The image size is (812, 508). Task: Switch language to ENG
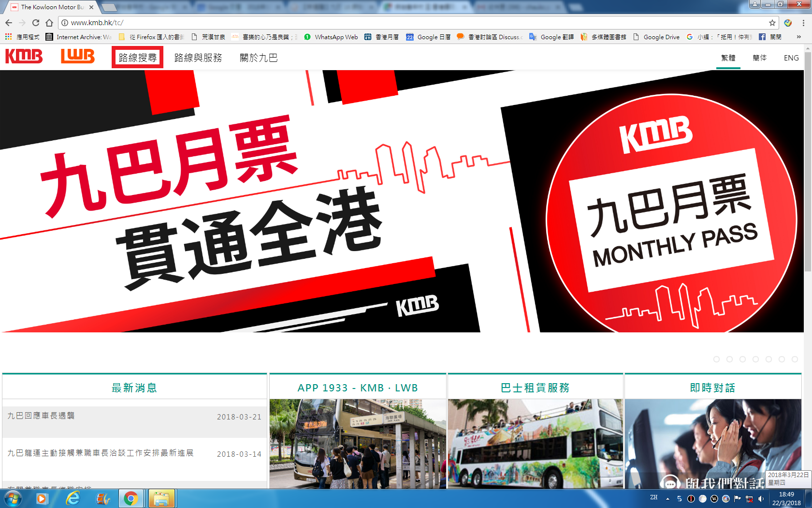(791, 58)
